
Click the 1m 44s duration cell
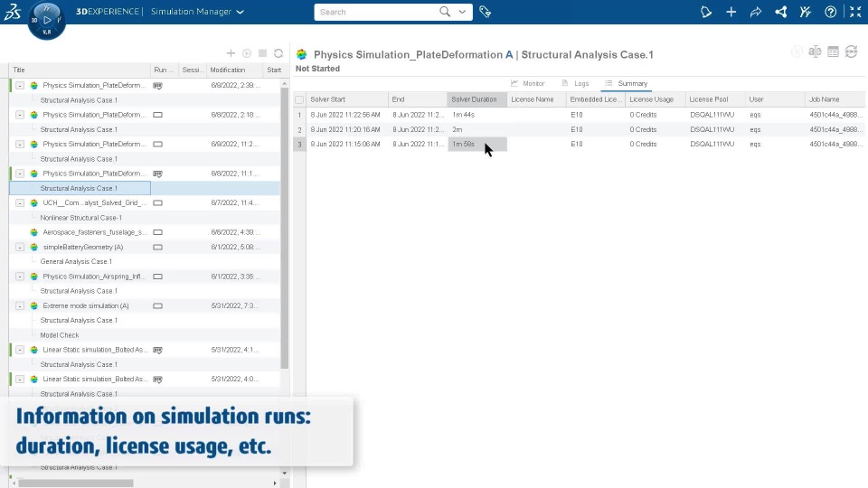tap(476, 115)
